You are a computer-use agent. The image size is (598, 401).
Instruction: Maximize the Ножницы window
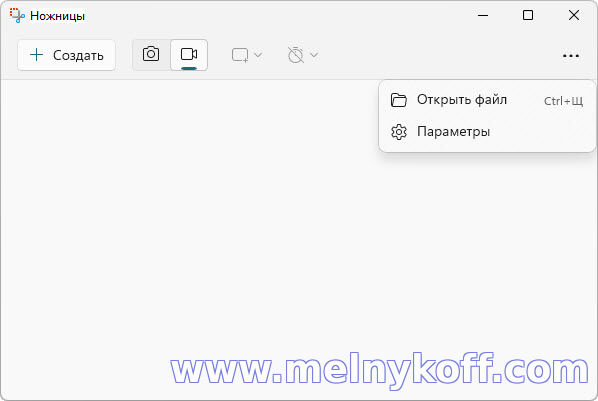coord(528,15)
